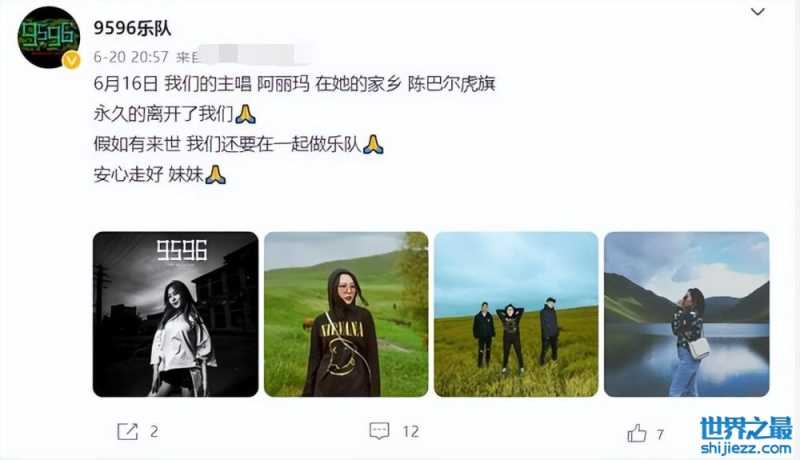The height and width of the screenshot is (460, 800).
Task: Expand the post options chevron menu
Action: [x=758, y=12]
